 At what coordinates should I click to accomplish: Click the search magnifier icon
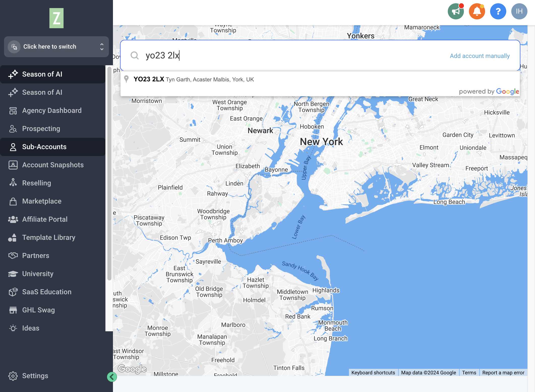coord(135,55)
